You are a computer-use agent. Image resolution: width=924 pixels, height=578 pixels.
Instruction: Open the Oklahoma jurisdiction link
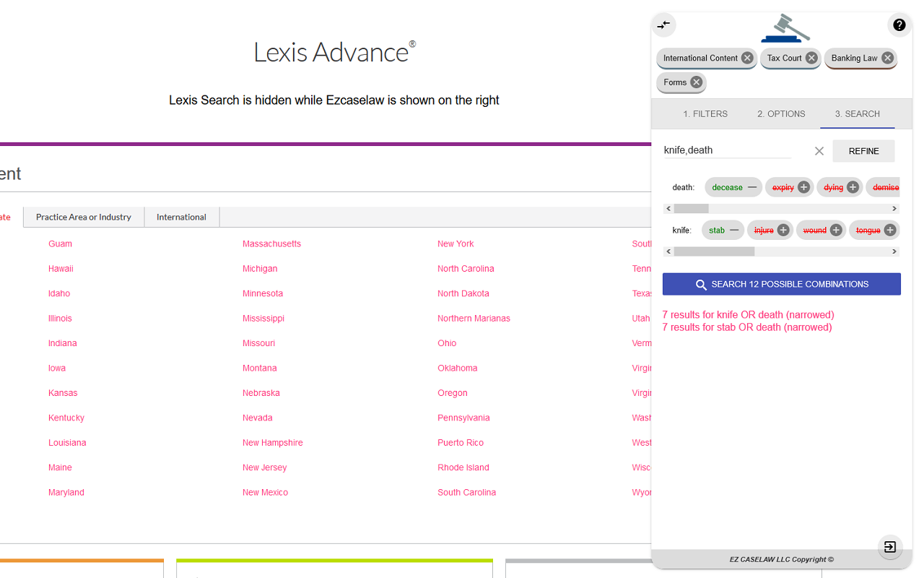[x=457, y=368]
